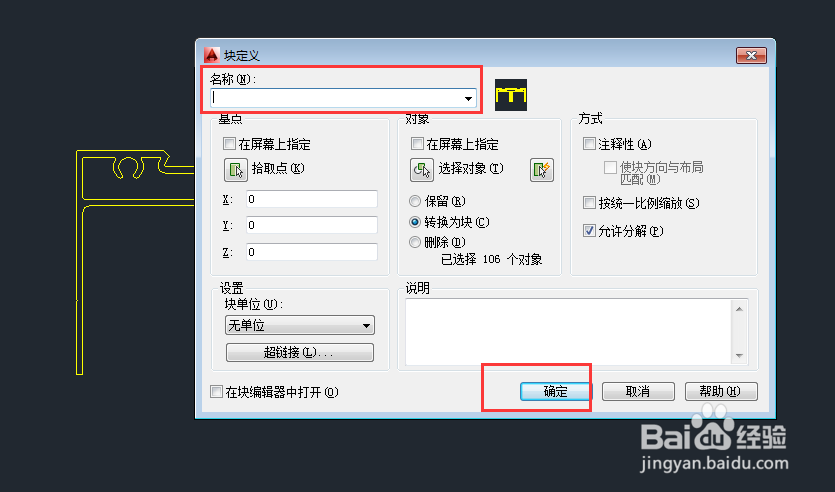The height and width of the screenshot is (492, 835).
Task: Uncheck 允许分解 (Allow exploding)
Action: [x=589, y=231]
